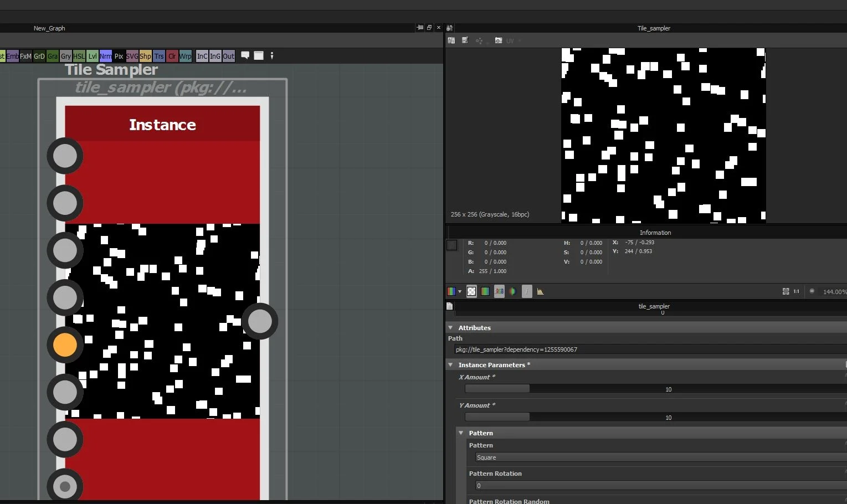
Task: Add a frame using frame icon
Action: point(259,55)
